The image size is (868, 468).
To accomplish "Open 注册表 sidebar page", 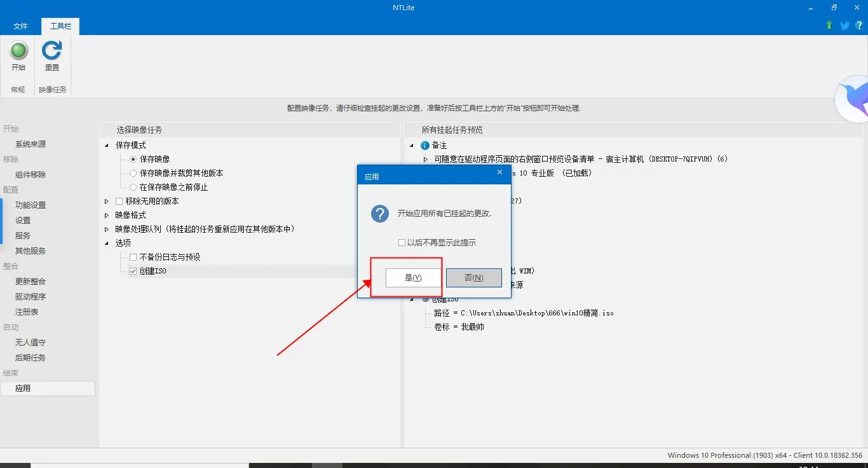I will point(27,312).
